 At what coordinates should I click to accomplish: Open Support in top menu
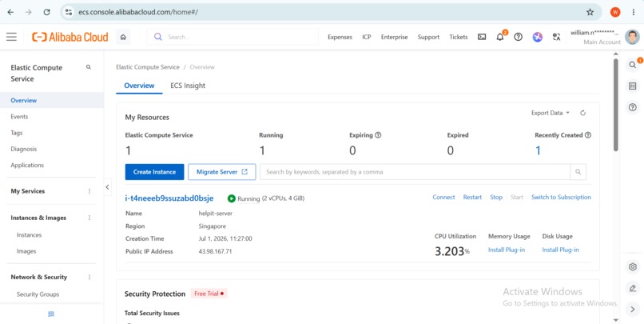click(428, 37)
